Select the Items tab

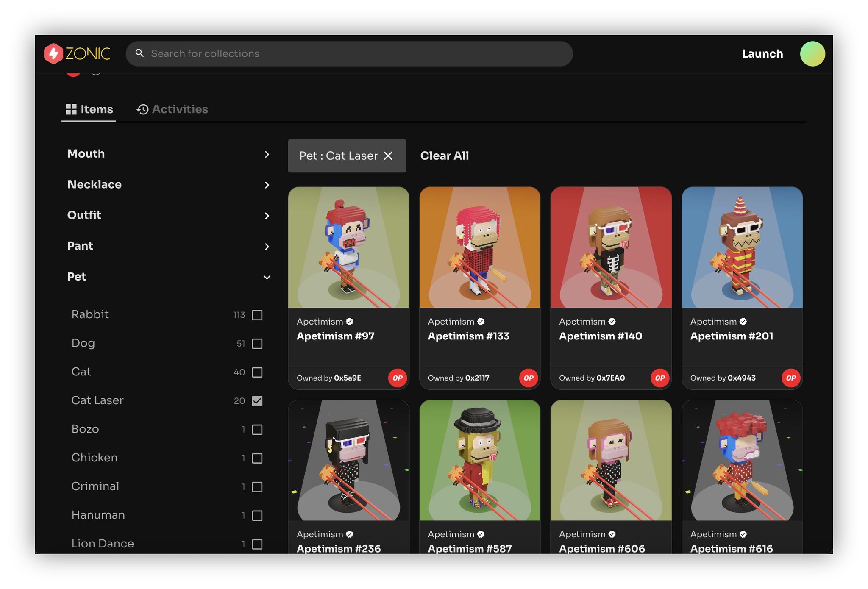[89, 109]
